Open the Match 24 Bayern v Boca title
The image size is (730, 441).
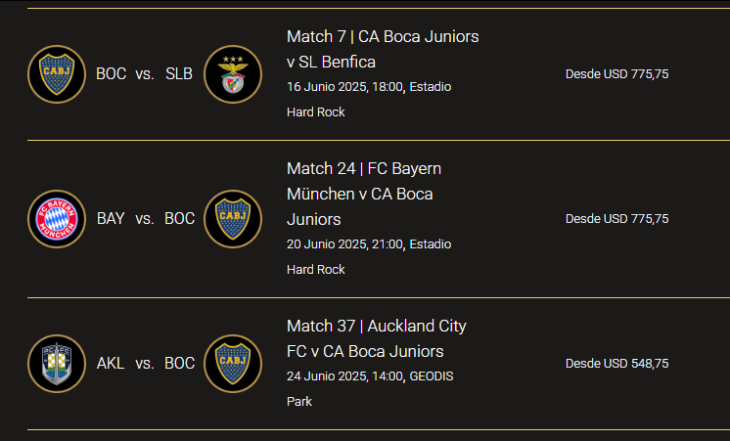pyautogui.click(x=364, y=194)
